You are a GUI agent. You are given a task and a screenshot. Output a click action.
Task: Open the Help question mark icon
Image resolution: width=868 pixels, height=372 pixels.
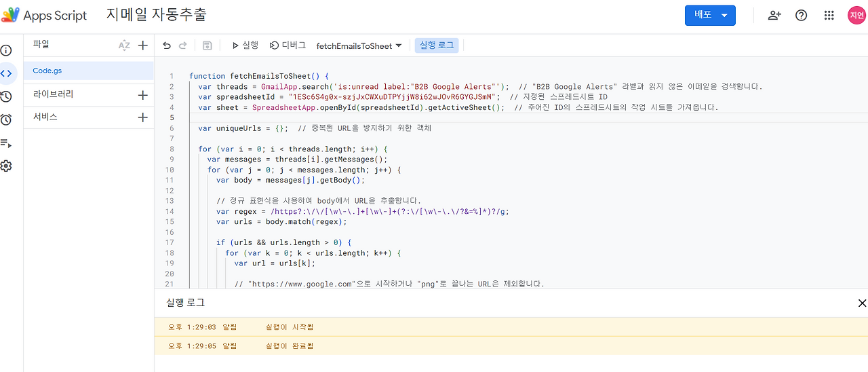click(802, 15)
